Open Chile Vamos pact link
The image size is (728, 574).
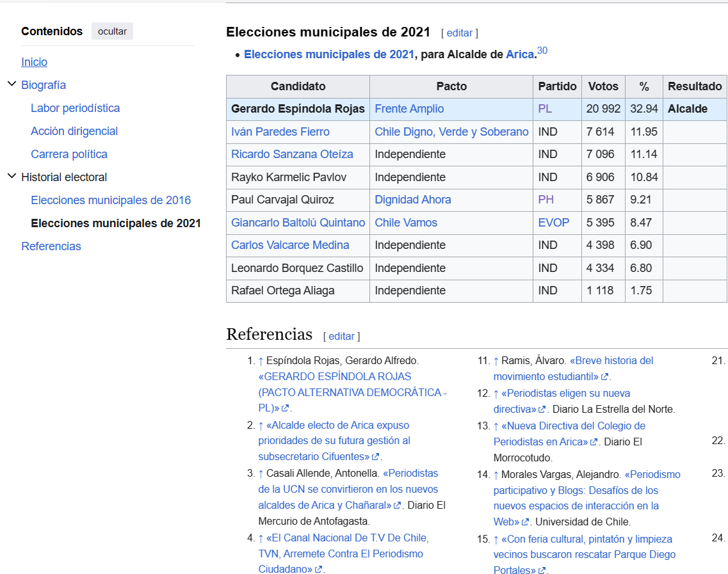point(406,223)
